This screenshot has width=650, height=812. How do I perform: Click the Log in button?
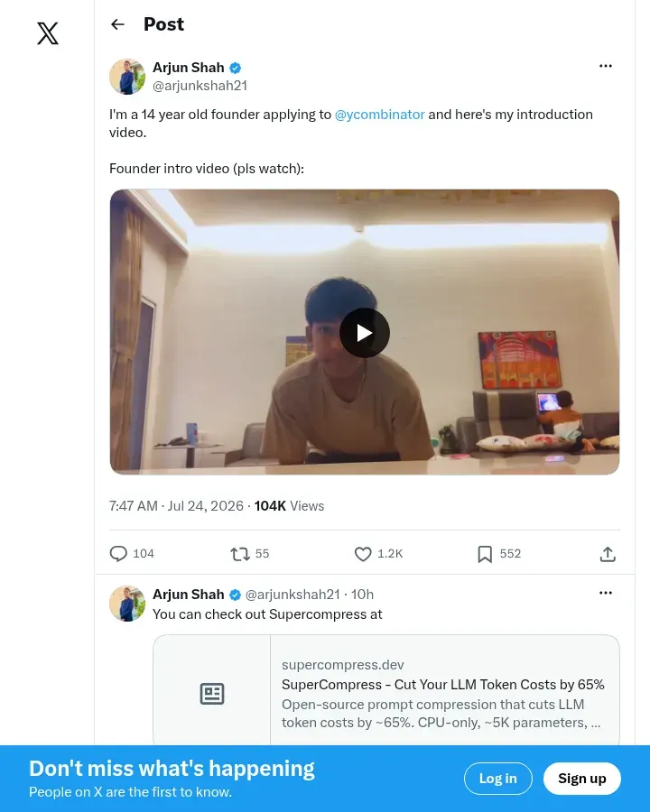click(497, 779)
